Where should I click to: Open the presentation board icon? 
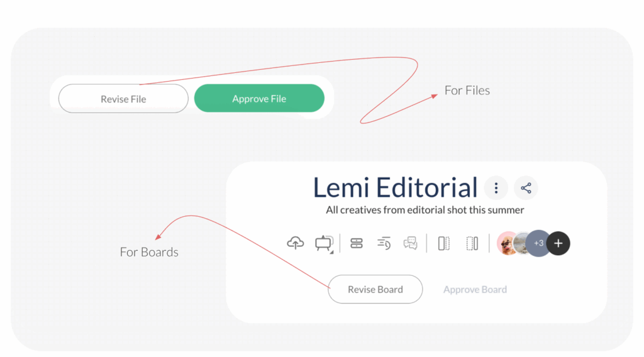(324, 243)
